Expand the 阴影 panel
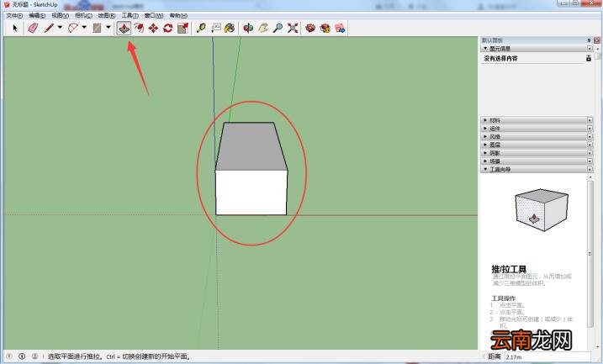 coord(485,153)
